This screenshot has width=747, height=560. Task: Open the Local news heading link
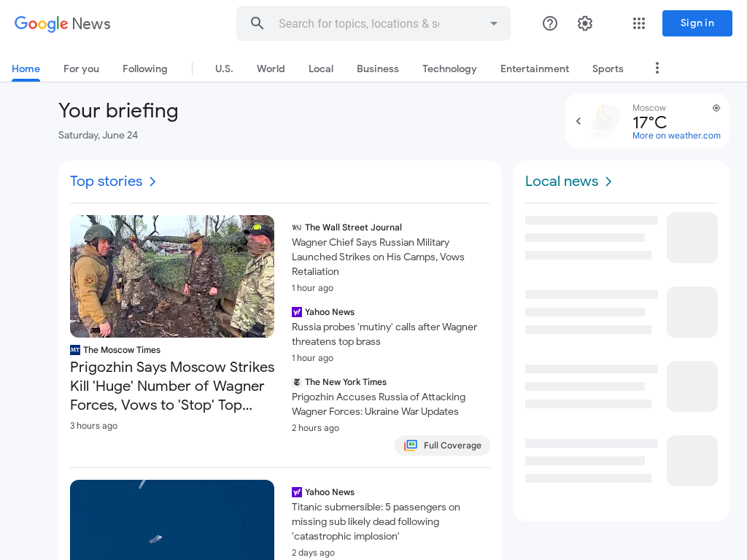click(562, 182)
